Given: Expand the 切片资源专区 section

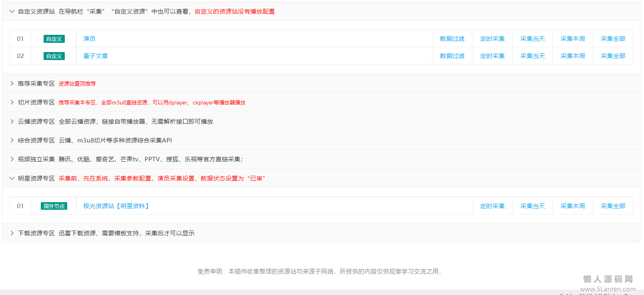Looking at the screenshot, I should (36, 102).
